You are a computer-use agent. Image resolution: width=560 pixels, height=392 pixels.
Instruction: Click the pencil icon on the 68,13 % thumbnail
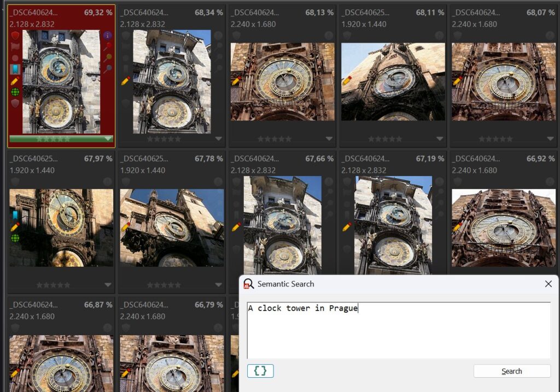(x=236, y=81)
